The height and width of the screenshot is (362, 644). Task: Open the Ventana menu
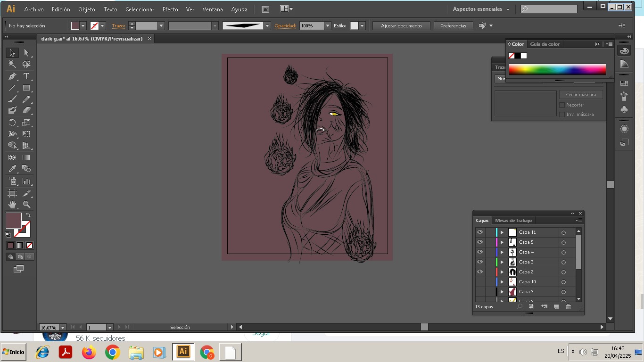[x=213, y=9]
